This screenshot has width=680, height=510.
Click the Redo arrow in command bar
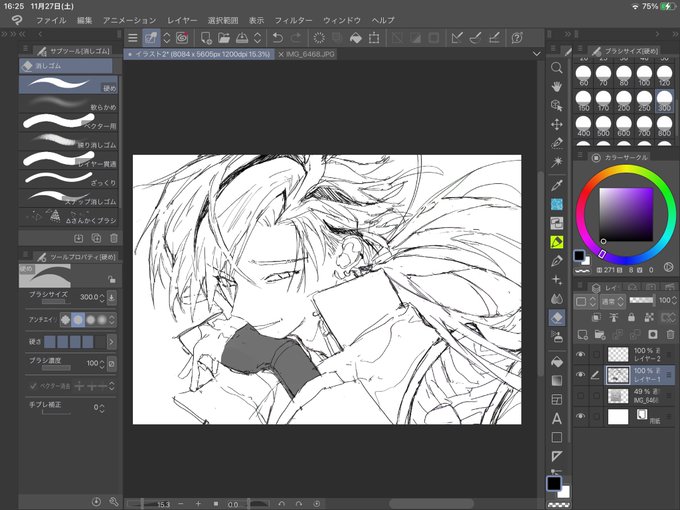pos(296,38)
